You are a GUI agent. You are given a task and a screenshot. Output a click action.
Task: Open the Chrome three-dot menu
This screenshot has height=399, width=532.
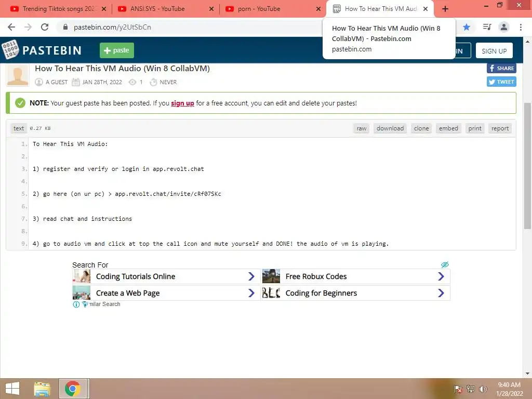521,27
